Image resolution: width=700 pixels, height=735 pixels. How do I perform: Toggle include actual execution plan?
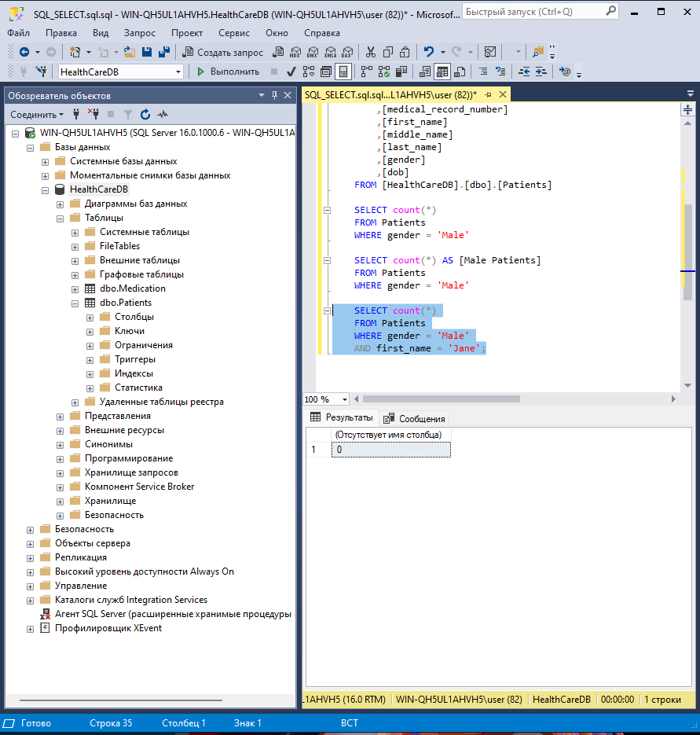pos(366,72)
